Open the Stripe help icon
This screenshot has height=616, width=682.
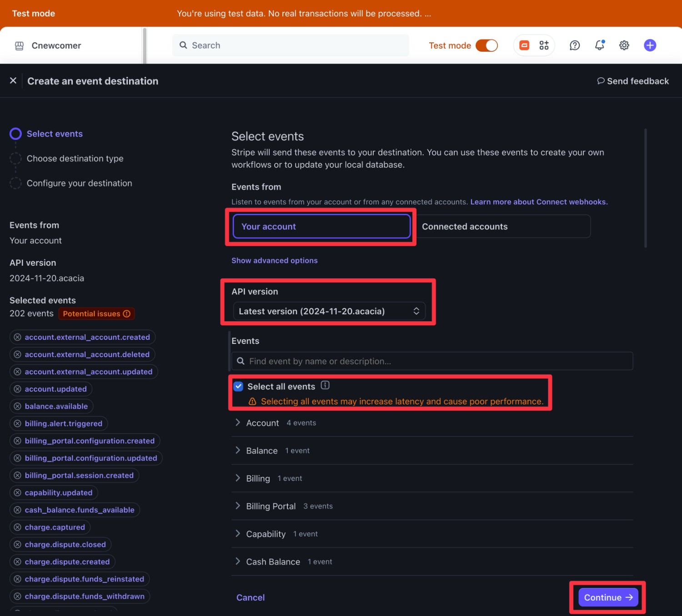(x=575, y=45)
